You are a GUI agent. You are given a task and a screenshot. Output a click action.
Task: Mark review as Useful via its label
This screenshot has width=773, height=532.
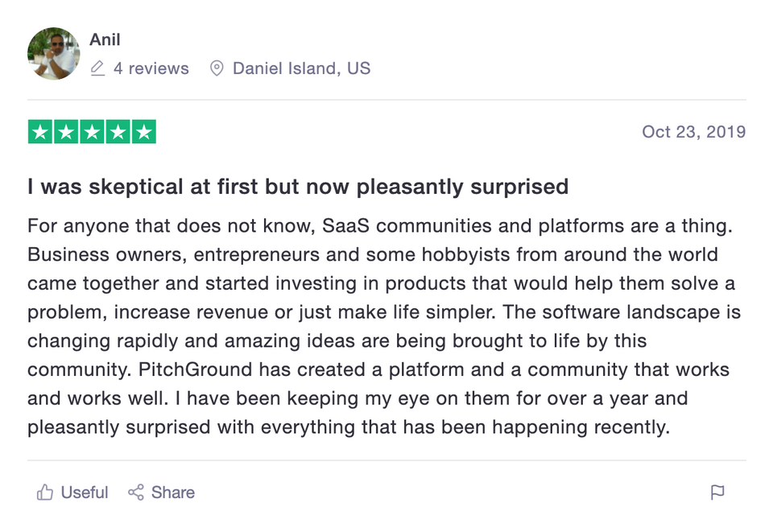pos(85,493)
